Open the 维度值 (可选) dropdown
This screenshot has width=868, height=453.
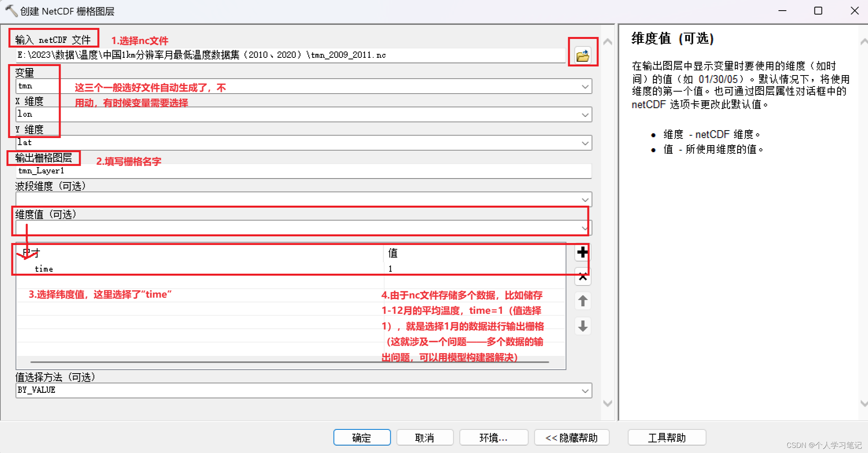(584, 227)
